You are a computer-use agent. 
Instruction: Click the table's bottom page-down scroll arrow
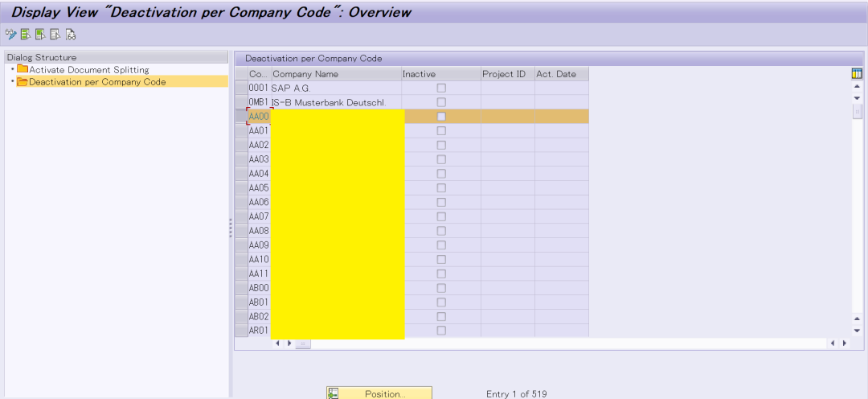point(857,331)
